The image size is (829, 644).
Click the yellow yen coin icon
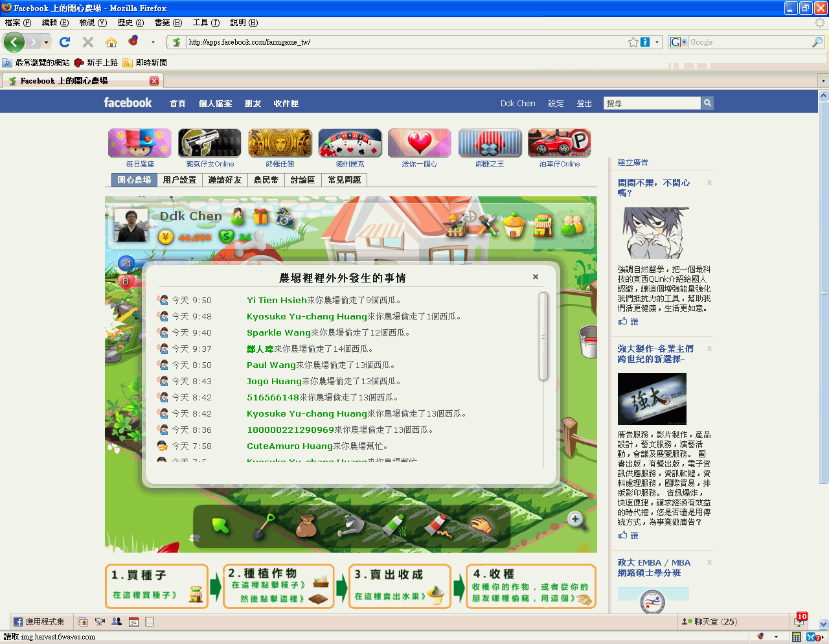pos(166,236)
